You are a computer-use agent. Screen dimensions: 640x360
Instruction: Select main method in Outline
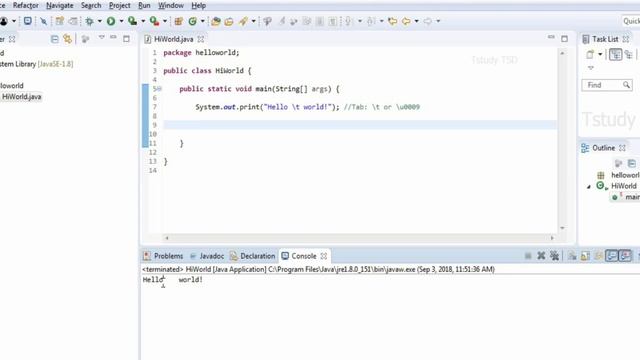pos(632,197)
